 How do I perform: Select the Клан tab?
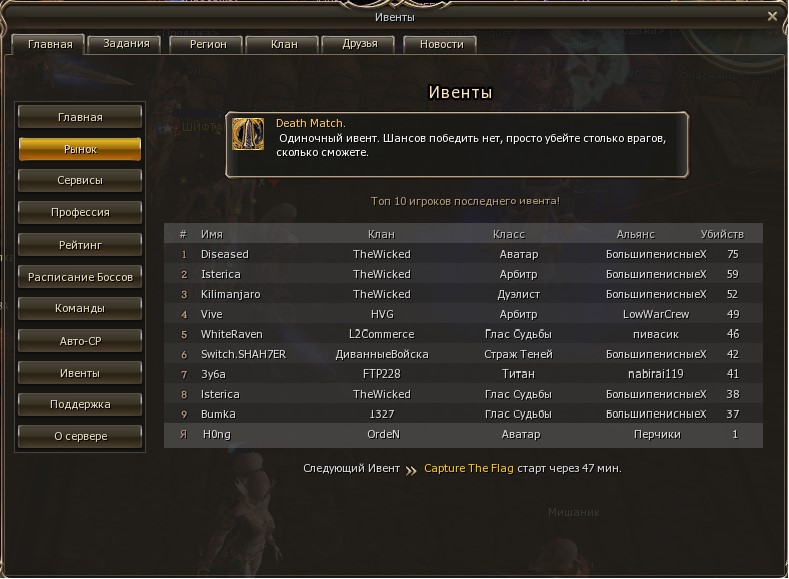284,44
